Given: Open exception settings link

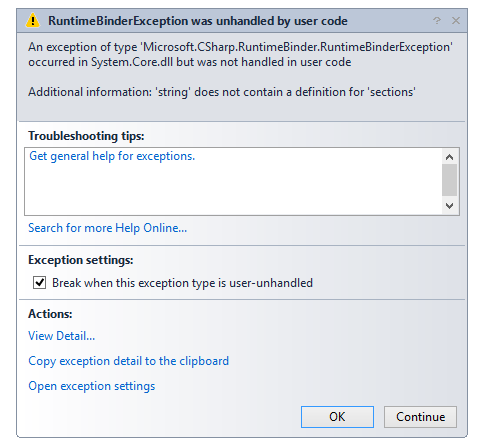Looking at the screenshot, I should click(92, 386).
